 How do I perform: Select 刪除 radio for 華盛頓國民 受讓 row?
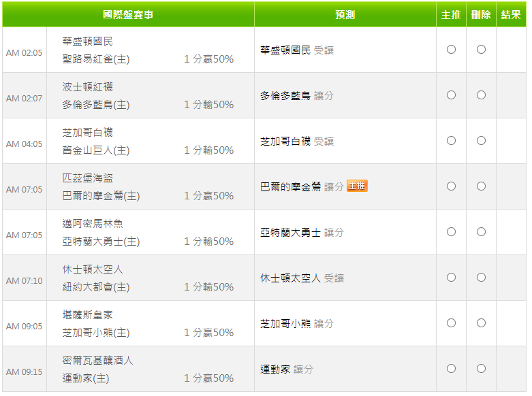click(481, 50)
